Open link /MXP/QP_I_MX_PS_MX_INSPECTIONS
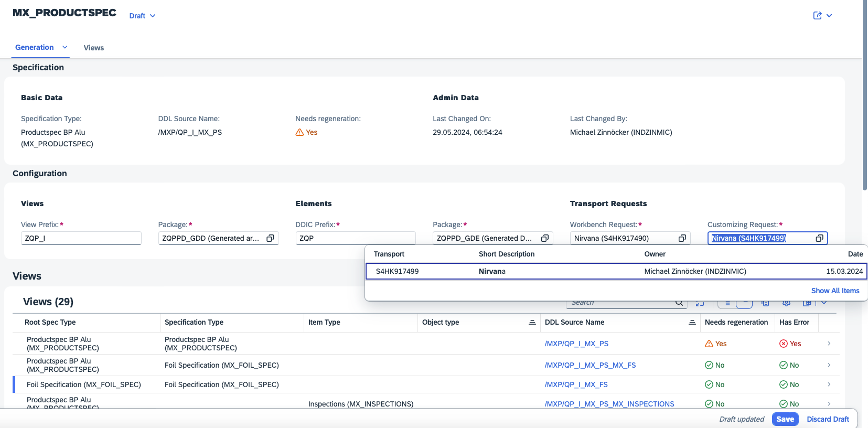 click(609, 404)
